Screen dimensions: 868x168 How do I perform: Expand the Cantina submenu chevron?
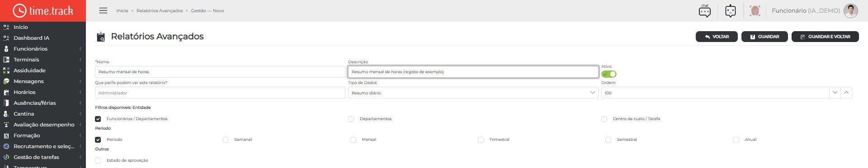tap(80, 114)
